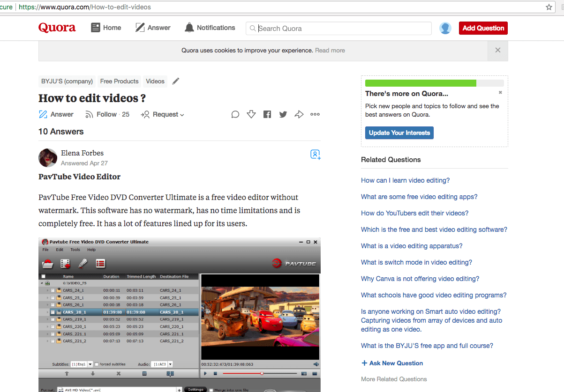Viewport: 564px width, 392px height.
Task: Click the Pavtube edit pencil icon
Action: [x=83, y=264]
